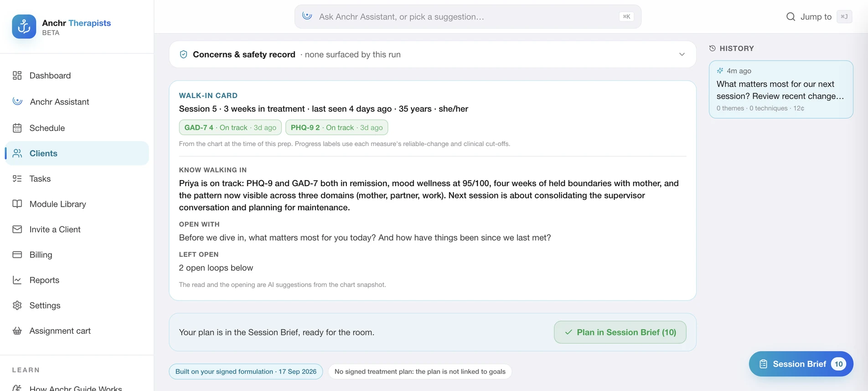Click the shield icon beside Concerns & safety record
The image size is (868, 391).
pos(183,54)
